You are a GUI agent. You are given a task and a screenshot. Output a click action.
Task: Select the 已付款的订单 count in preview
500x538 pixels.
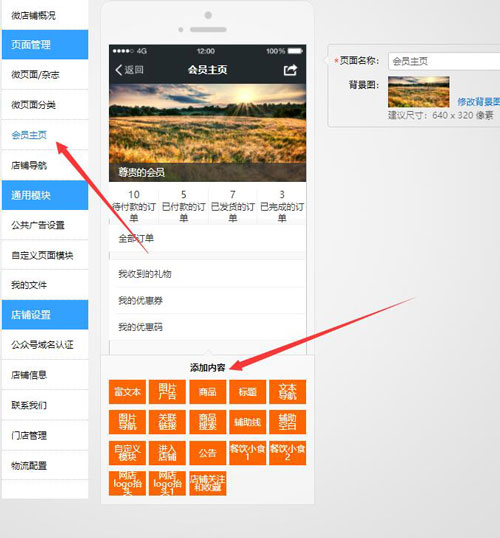click(x=184, y=206)
